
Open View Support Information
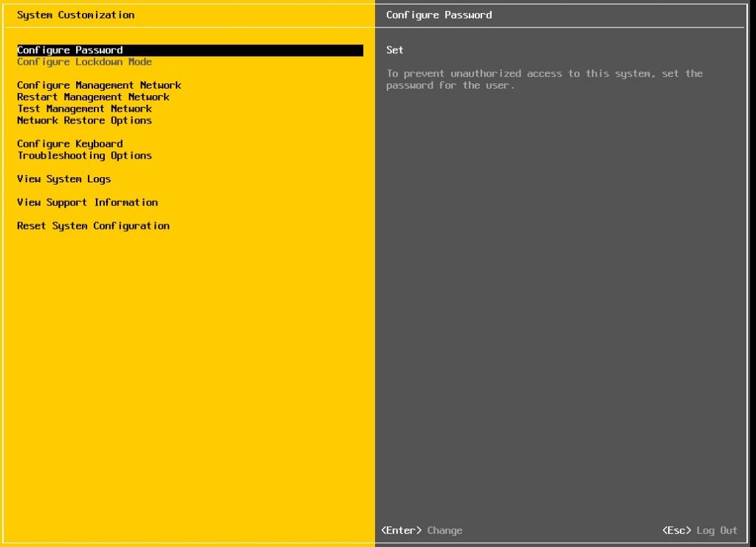click(87, 202)
